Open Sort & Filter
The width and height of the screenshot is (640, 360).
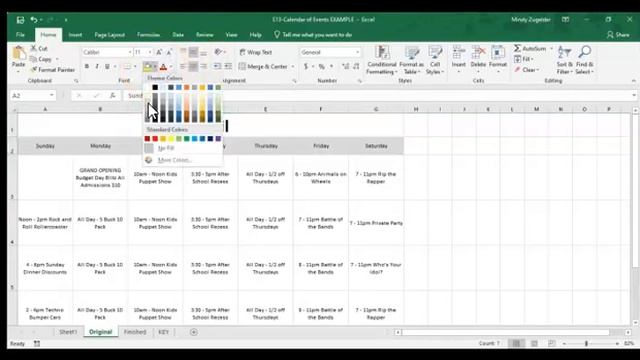click(x=564, y=60)
